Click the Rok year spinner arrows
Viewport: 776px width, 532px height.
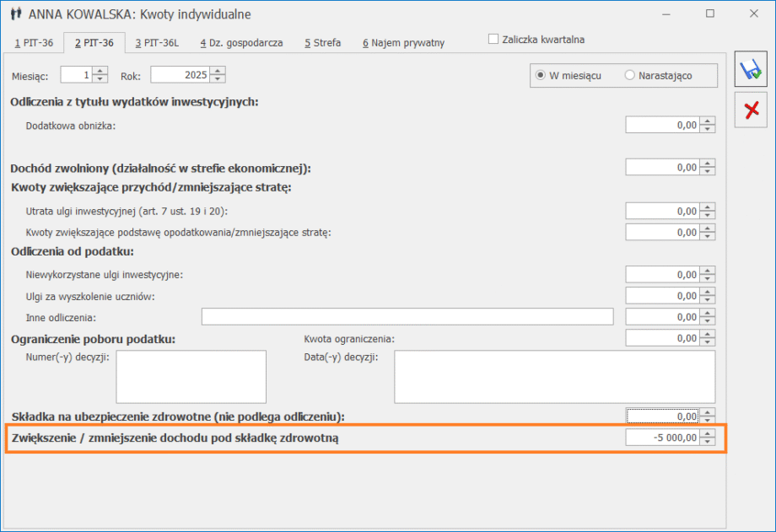pos(218,75)
